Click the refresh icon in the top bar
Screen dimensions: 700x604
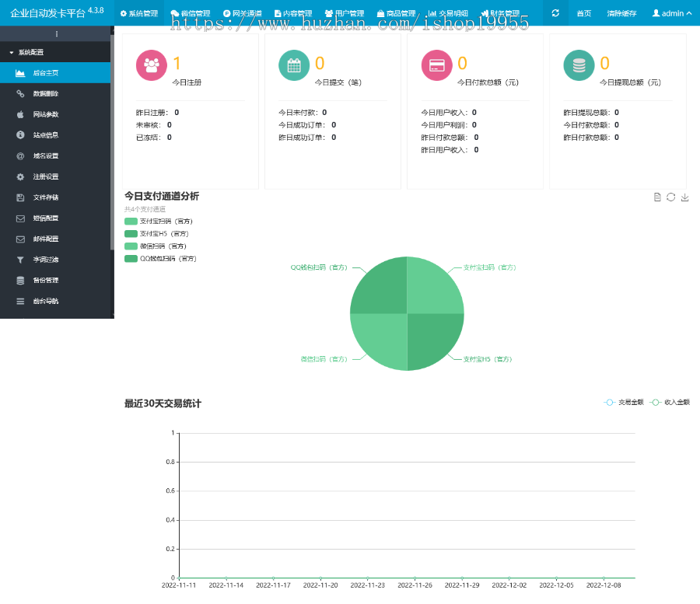(x=555, y=13)
